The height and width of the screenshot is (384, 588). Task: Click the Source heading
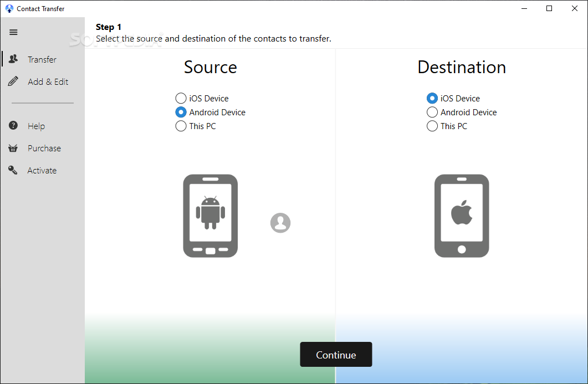(211, 67)
